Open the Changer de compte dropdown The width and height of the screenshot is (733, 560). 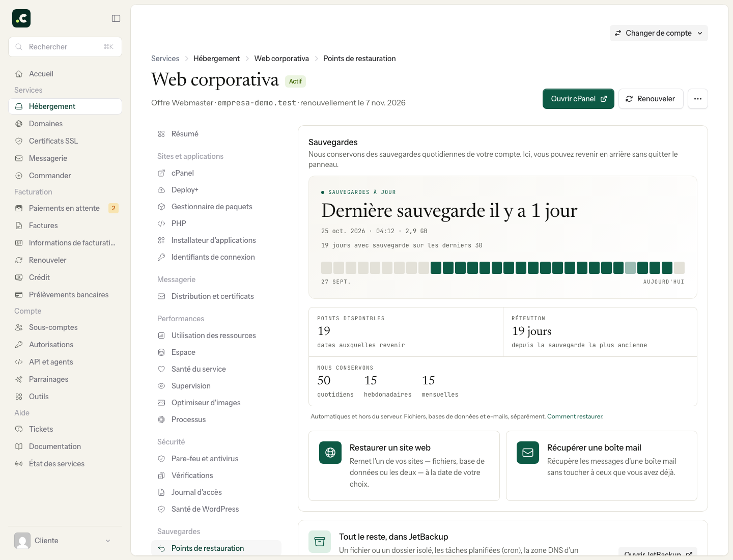pyautogui.click(x=659, y=33)
